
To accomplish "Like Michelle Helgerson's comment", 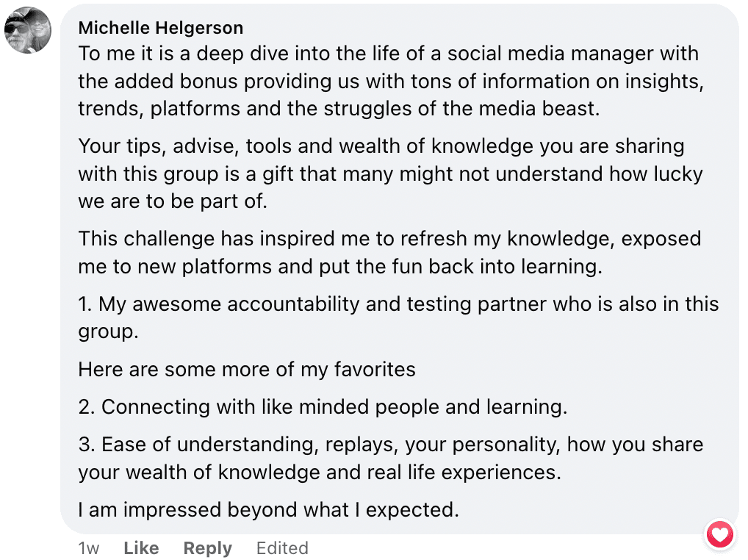I will [141, 548].
